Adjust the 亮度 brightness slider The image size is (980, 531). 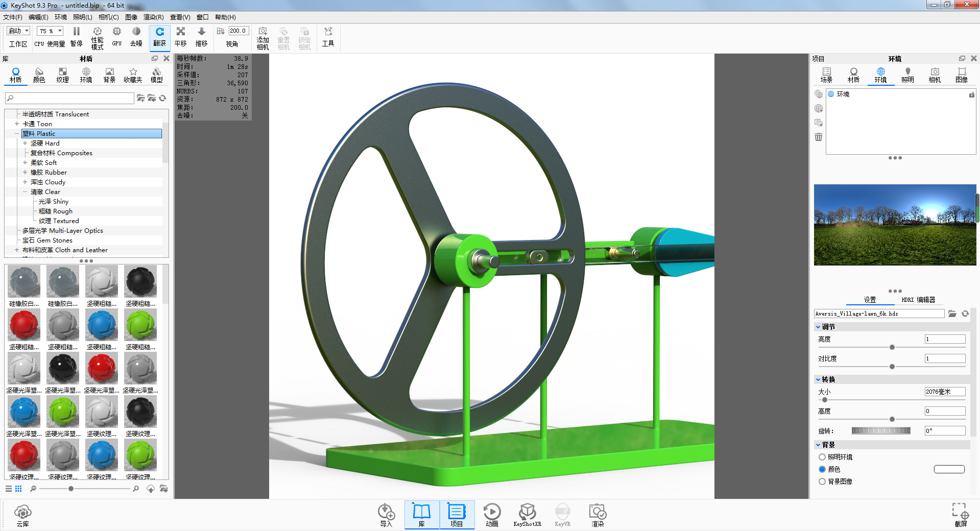(892, 347)
